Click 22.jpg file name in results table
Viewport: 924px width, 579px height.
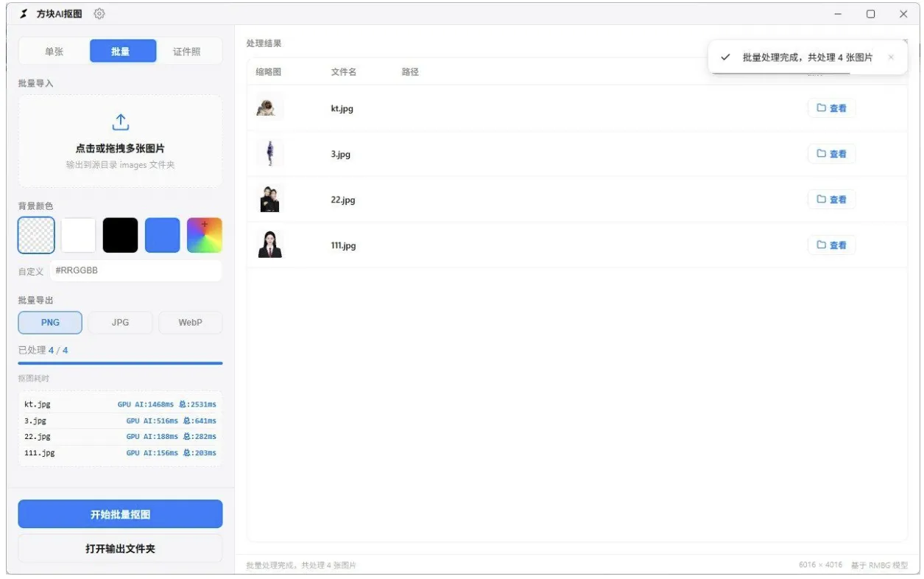[x=343, y=200]
